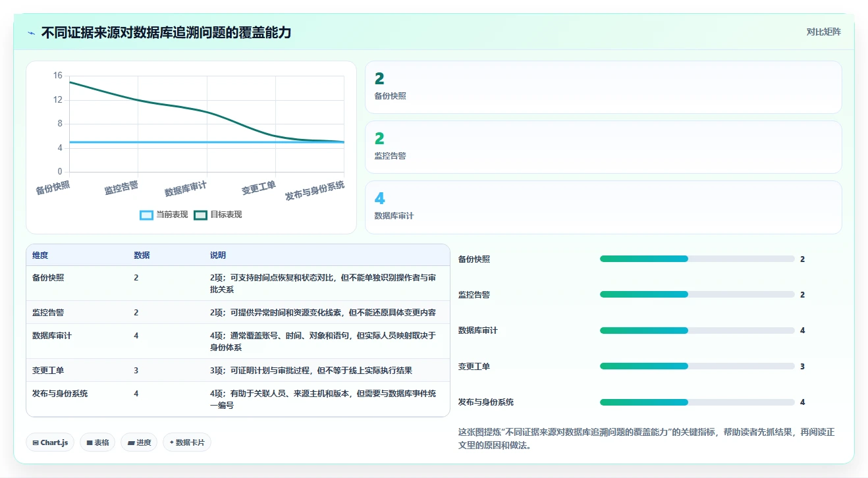Click the 对比矩阵 label in header
868x478 pixels.
click(x=823, y=32)
